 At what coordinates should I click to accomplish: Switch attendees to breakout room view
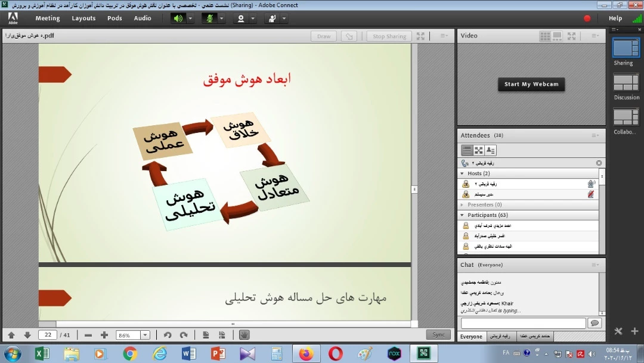tap(479, 150)
